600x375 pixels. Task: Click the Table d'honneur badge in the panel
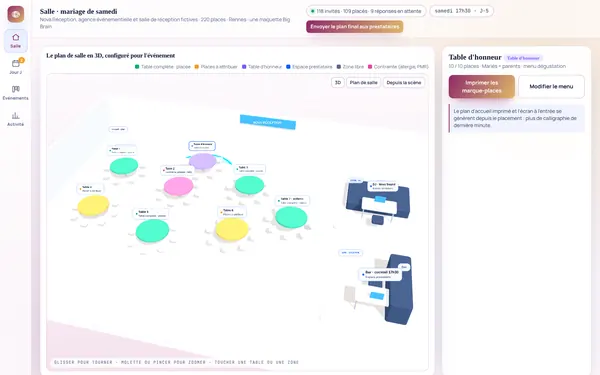(523, 58)
